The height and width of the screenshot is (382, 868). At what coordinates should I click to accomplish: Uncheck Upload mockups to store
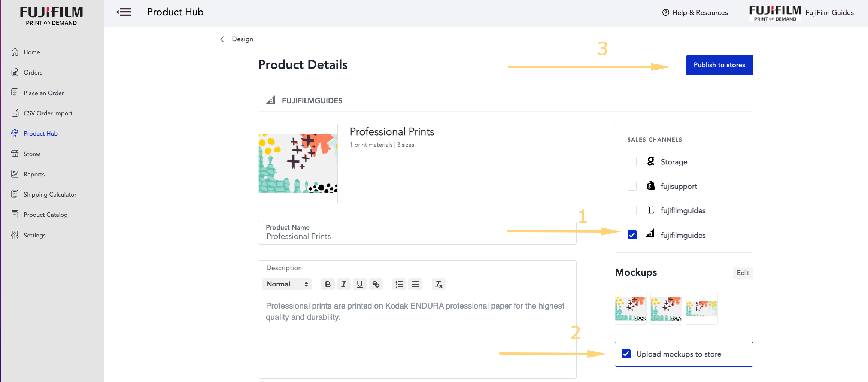[x=626, y=354]
